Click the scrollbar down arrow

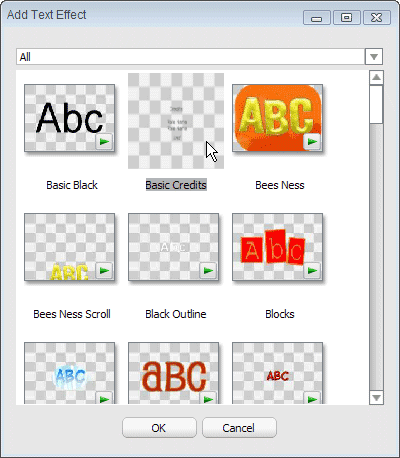[376, 398]
